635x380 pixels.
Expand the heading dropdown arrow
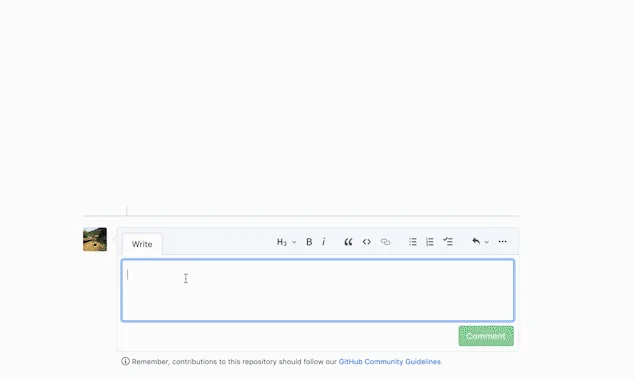[x=294, y=242]
